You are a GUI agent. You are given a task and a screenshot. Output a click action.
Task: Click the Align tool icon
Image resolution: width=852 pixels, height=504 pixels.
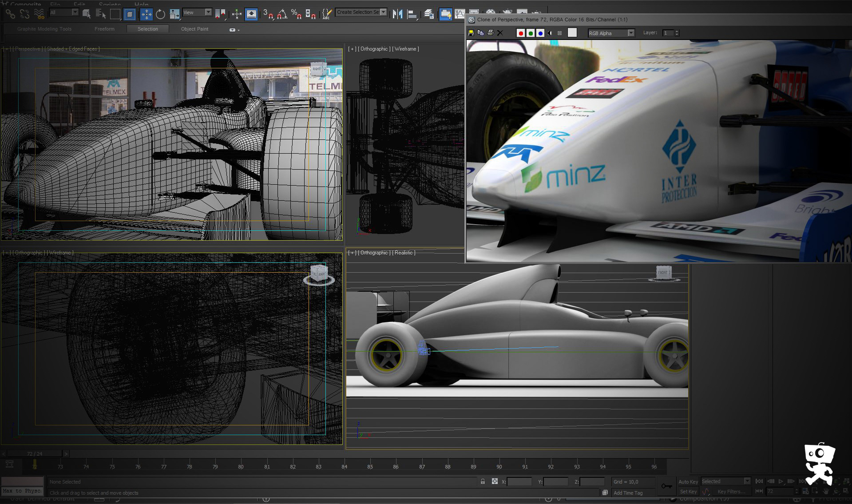tap(412, 14)
